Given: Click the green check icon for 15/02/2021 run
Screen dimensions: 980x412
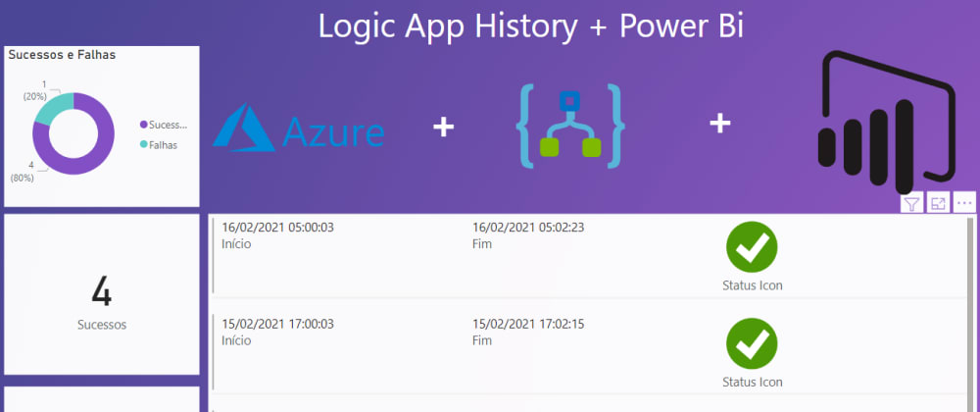Looking at the screenshot, I should [x=752, y=343].
